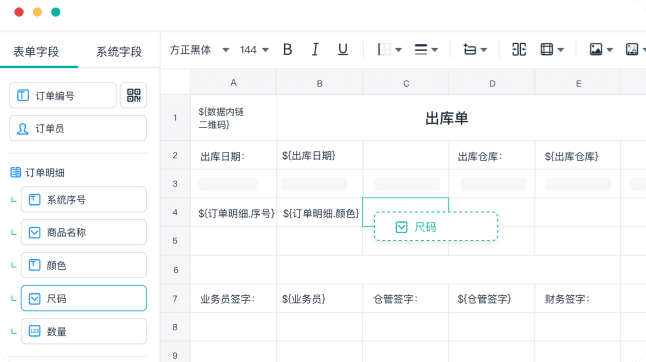
Task: Select the 商品名称 field button
Action: 84,232
